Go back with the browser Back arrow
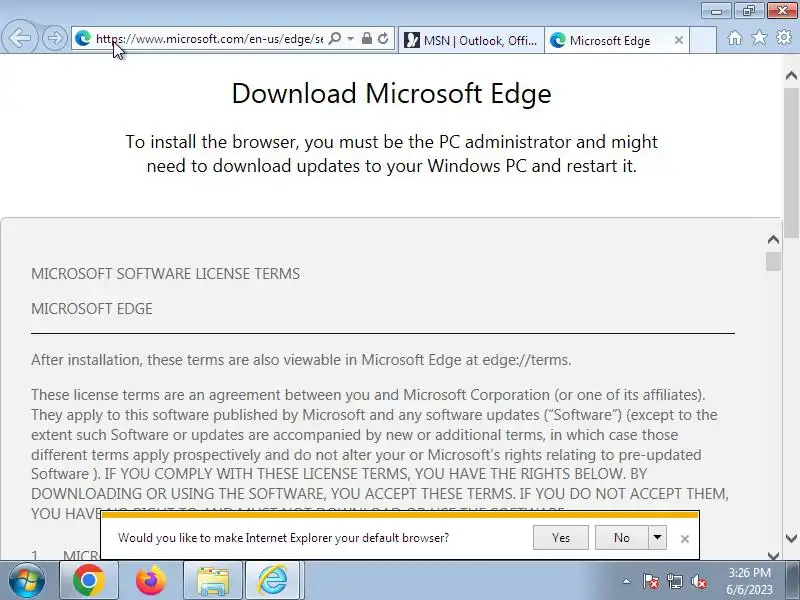800x600 pixels. pos(19,38)
